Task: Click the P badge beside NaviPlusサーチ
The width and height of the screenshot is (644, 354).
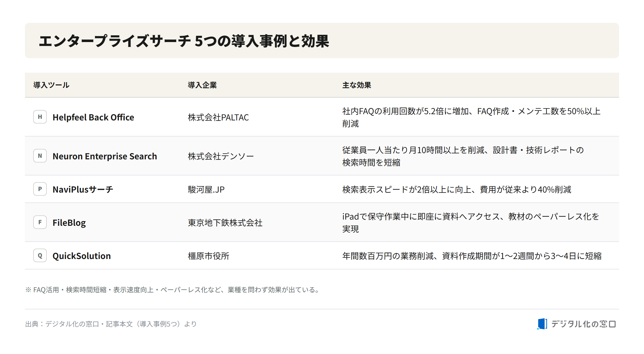Action: [x=40, y=189]
